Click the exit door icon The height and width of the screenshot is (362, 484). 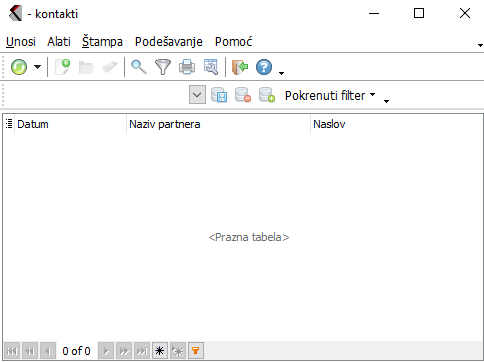tap(240, 67)
